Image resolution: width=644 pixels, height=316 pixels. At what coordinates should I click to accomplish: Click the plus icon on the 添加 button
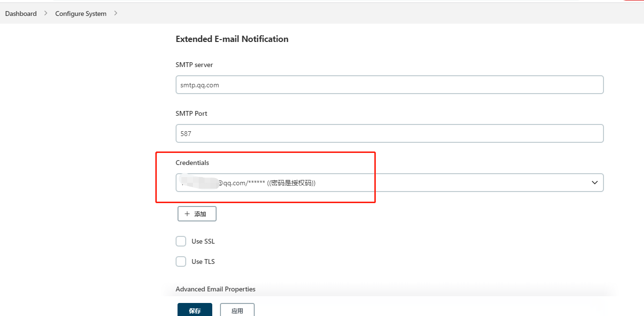tap(187, 214)
